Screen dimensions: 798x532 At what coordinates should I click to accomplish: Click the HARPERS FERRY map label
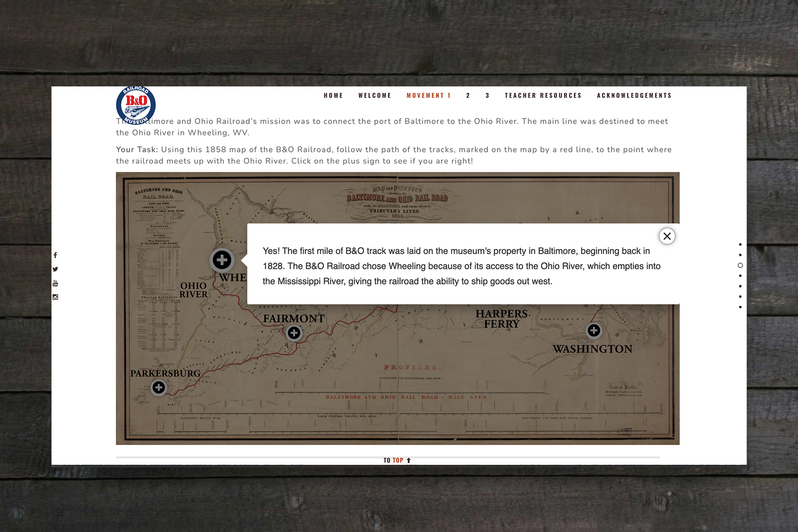click(x=502, y=319)
